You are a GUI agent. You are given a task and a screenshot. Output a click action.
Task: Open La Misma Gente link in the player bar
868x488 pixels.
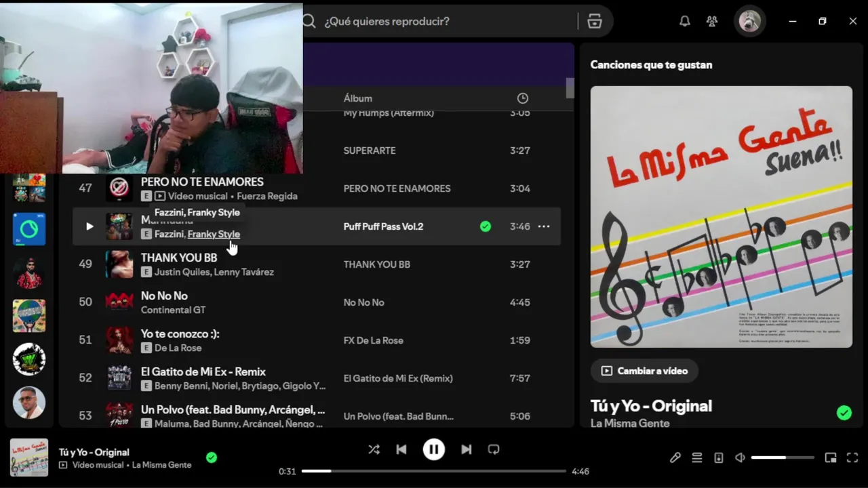click(161, 465)
